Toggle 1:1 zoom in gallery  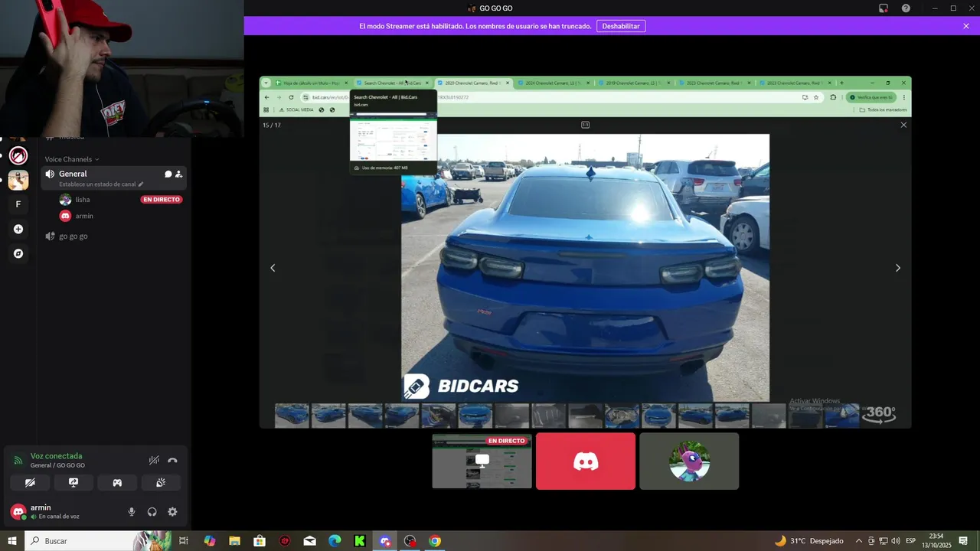[x=585, y=125]
